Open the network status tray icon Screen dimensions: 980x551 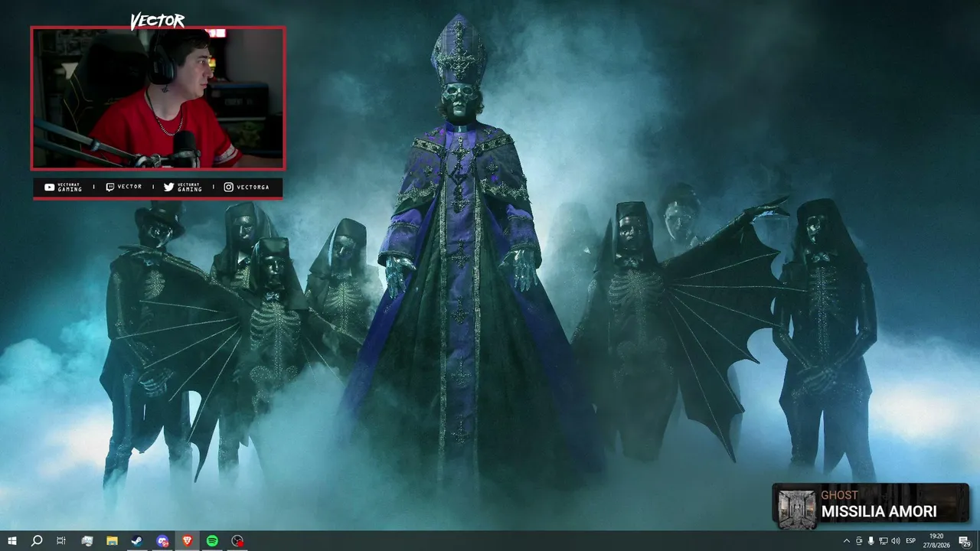point(884,541)
